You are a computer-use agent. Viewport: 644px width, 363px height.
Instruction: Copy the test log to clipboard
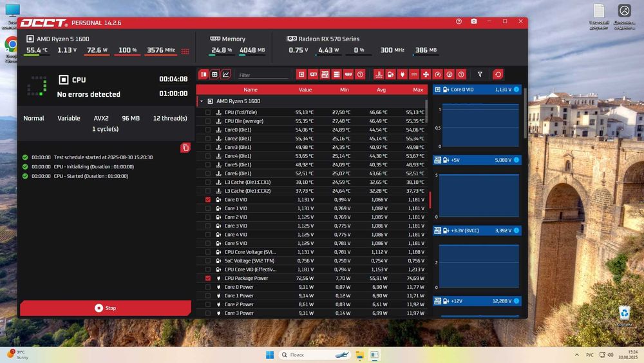185,148
